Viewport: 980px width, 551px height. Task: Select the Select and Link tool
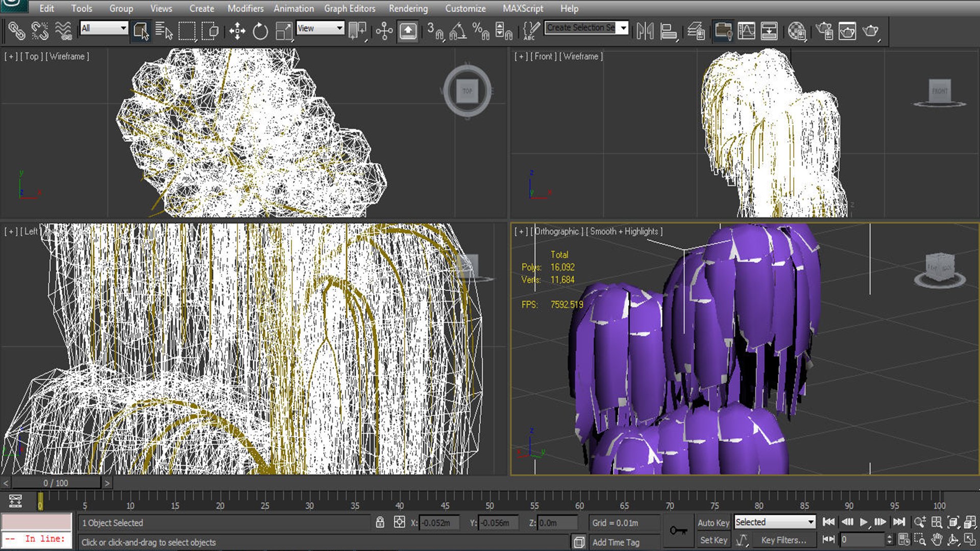coord(16,31)
